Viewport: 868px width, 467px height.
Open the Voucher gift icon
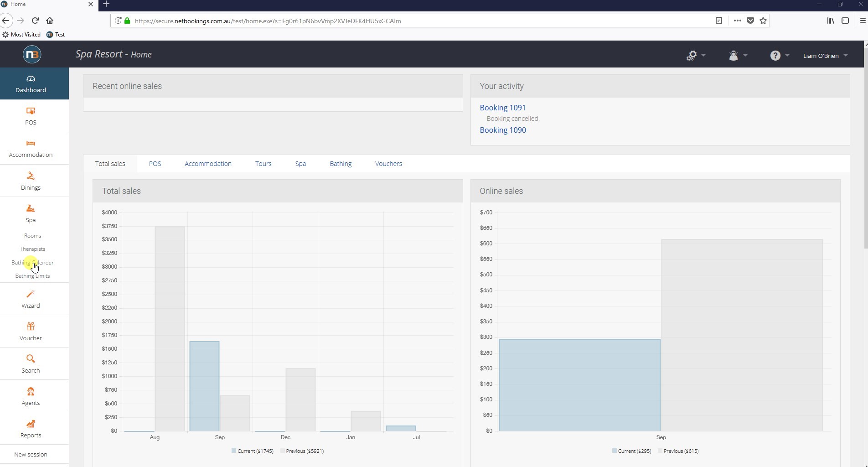pos(31,326)
